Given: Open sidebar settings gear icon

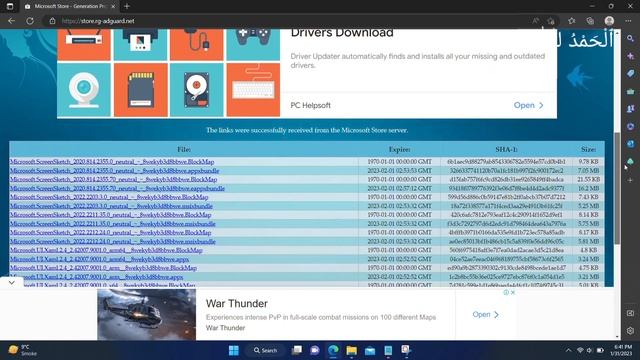Looking at the screenshot, I should tap(631, 331).
